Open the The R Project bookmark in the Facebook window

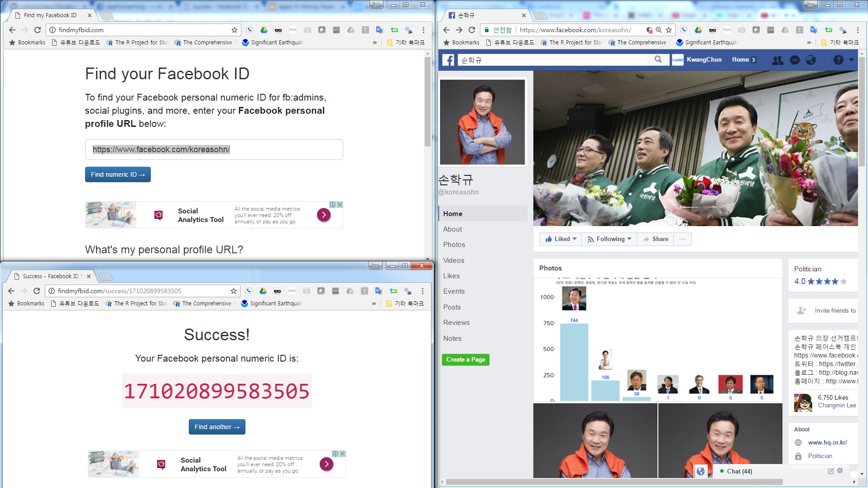571,43
